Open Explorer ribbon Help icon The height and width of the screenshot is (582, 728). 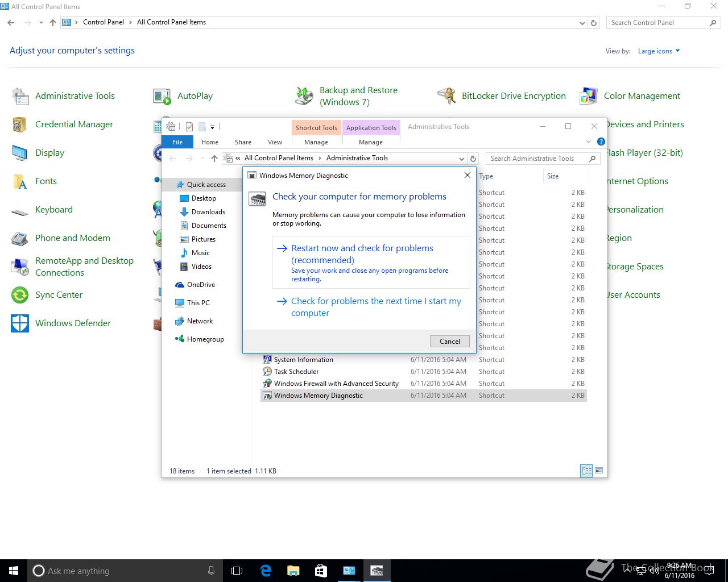click(x=601, y=142)
